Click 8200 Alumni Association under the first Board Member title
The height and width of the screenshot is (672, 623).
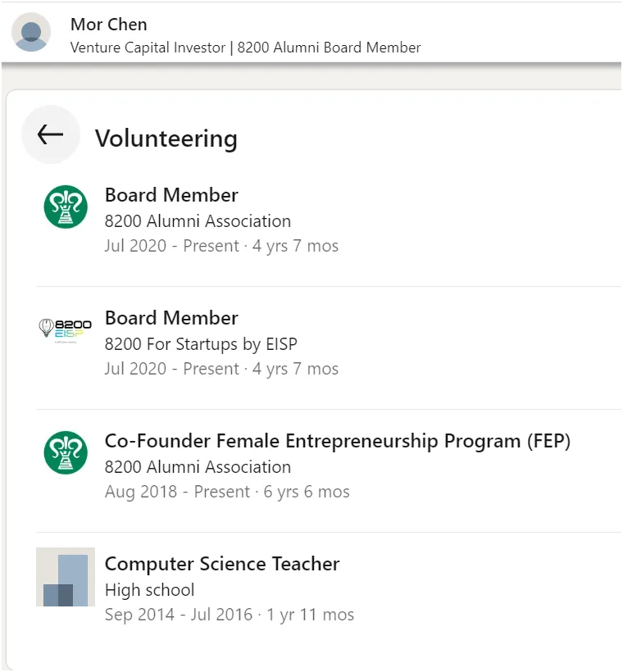click(x=198, y=221)
